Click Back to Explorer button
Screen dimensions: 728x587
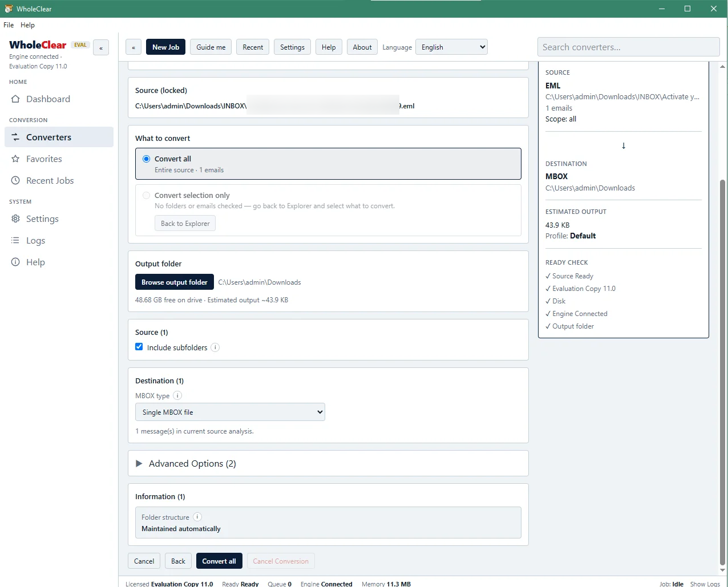[x=185, y=224]
